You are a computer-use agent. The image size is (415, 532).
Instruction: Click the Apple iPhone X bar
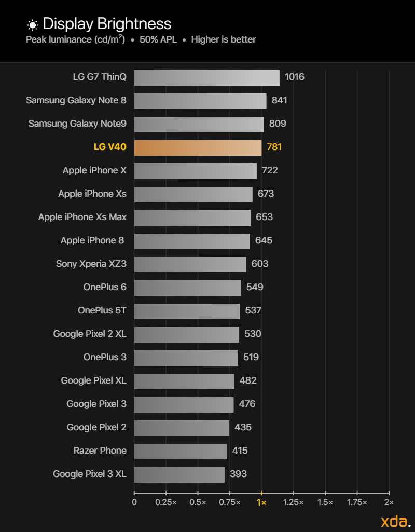click(x=195, y=171)
